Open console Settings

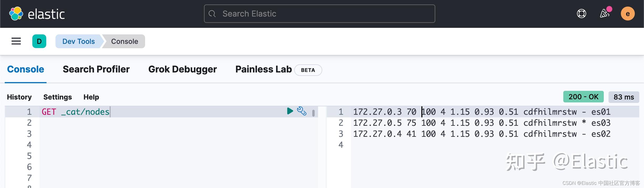tap(58, 97)
